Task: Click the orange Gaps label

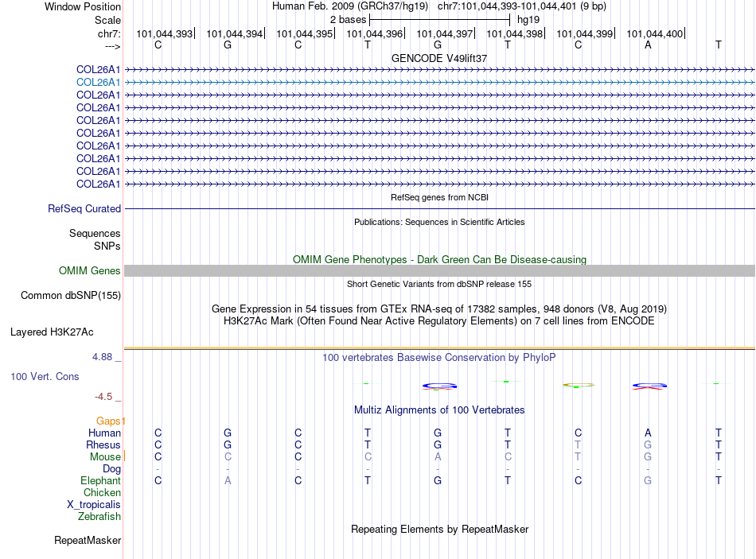Action: click(x=108, y=421)
